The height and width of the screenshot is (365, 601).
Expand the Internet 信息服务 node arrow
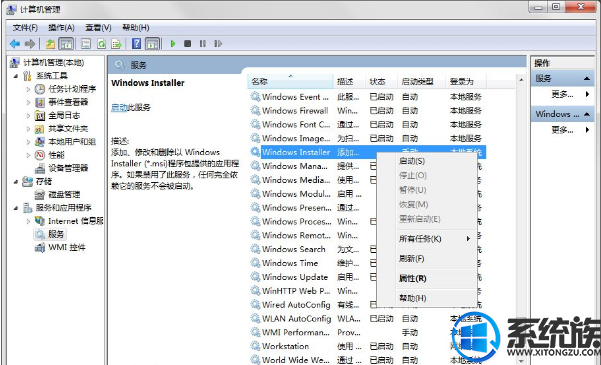tap(28, 221)
